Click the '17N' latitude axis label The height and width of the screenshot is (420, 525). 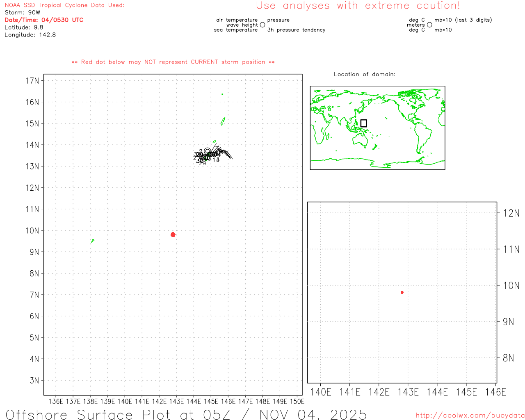tap(32, 80)
